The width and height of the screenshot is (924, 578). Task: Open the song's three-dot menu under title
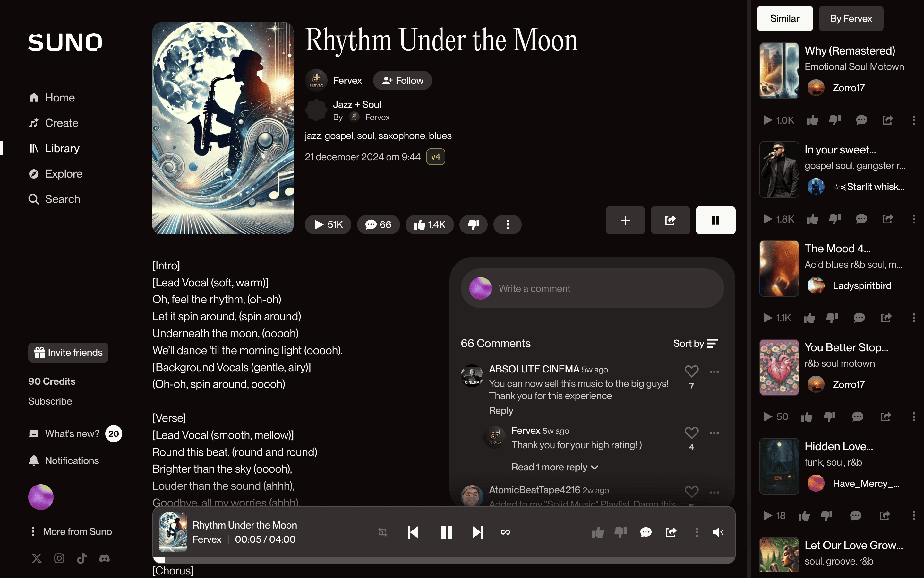click(x=508, y=224)
